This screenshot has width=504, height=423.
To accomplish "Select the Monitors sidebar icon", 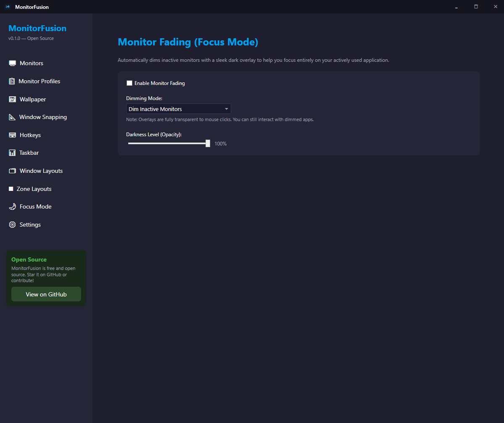I will click(12, 63).
